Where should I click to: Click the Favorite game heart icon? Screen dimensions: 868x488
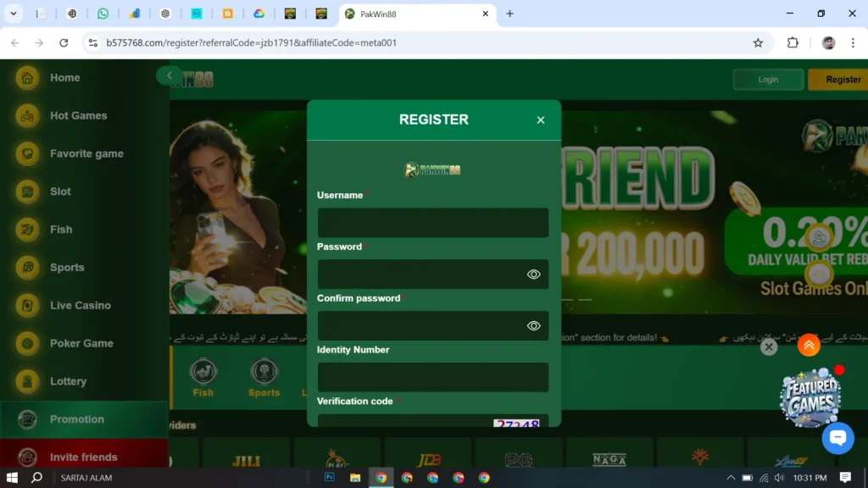[x=27, y=153]
